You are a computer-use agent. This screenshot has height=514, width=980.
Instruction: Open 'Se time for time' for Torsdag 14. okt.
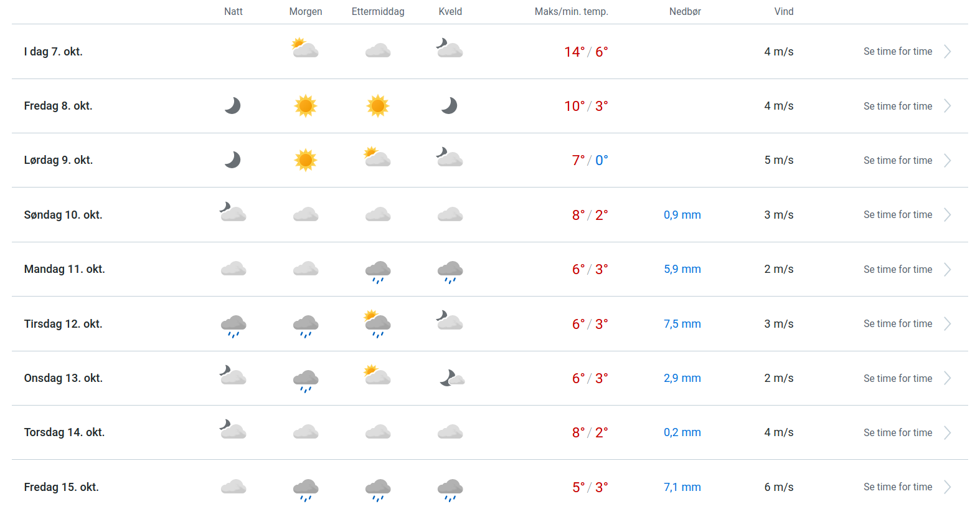(898, 432)
